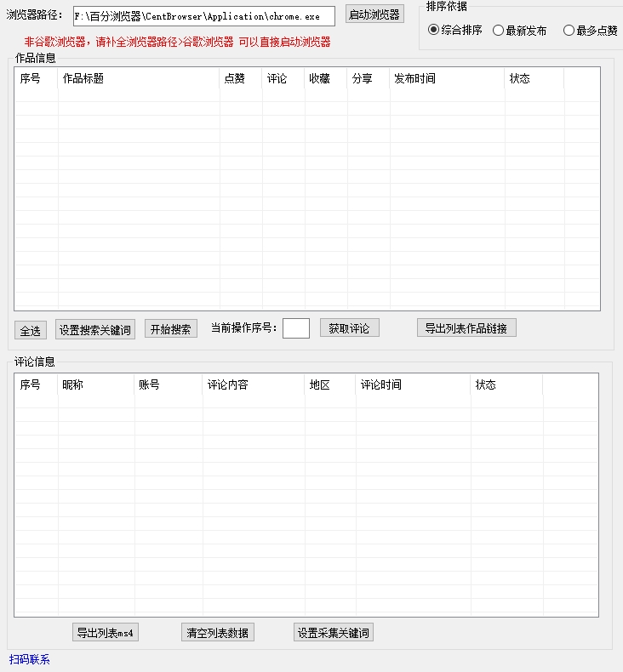Click the 作品标题 column header
The width and height of the screenshot is (623, 672).
pyautogui.click(x=138, y=78)
